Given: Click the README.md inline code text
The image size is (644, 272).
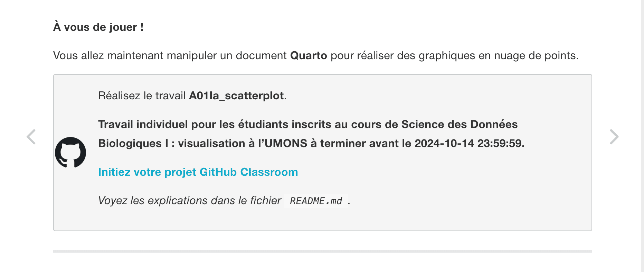Looking at the screenshot, I should [x=316, y=201].
